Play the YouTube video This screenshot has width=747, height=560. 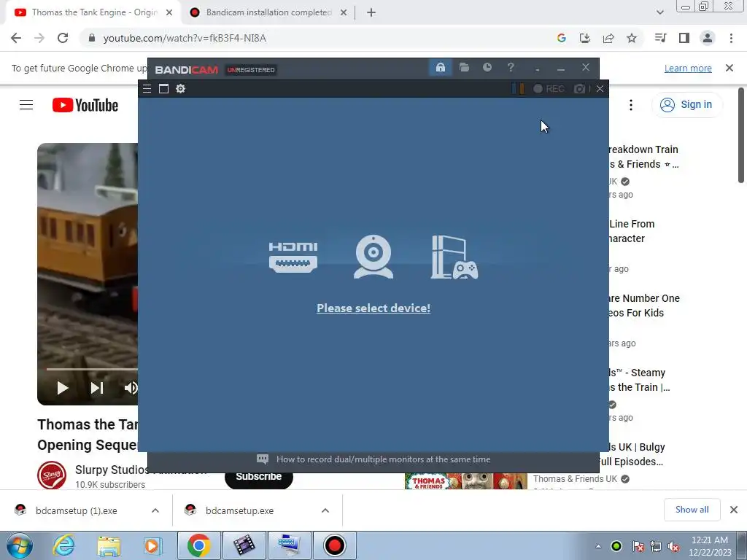[x=63, y=388]
